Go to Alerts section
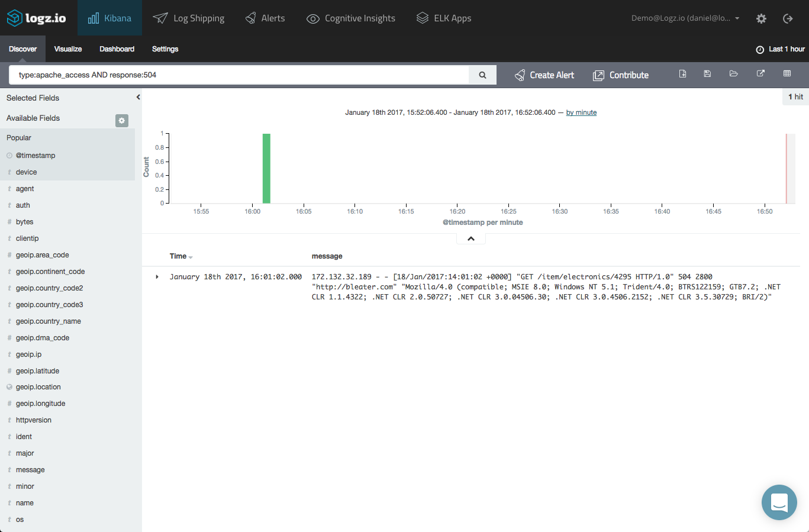The image size is (809, 532). coord(265,18)
